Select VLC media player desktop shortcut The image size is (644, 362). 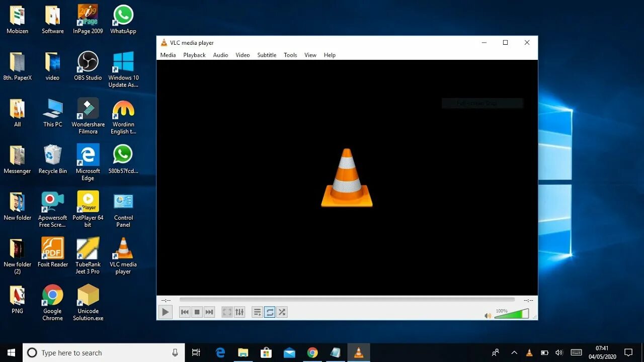[x=123, y=256]
